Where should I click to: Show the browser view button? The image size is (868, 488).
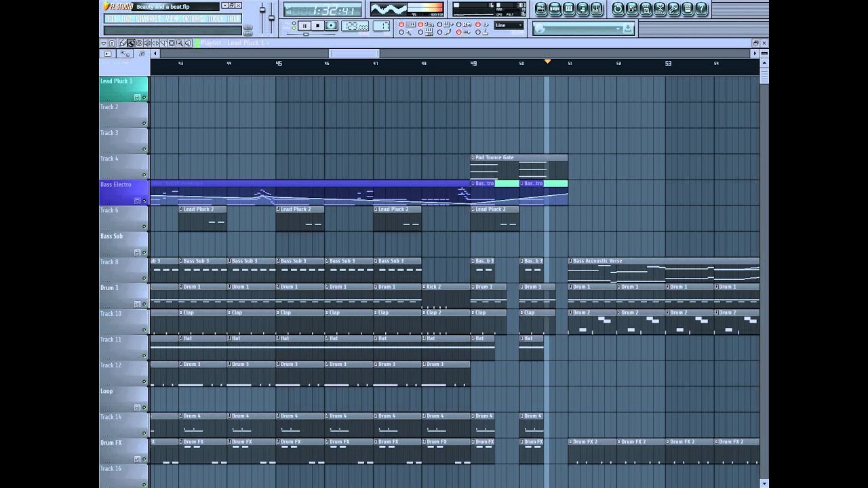coord(583,9)
